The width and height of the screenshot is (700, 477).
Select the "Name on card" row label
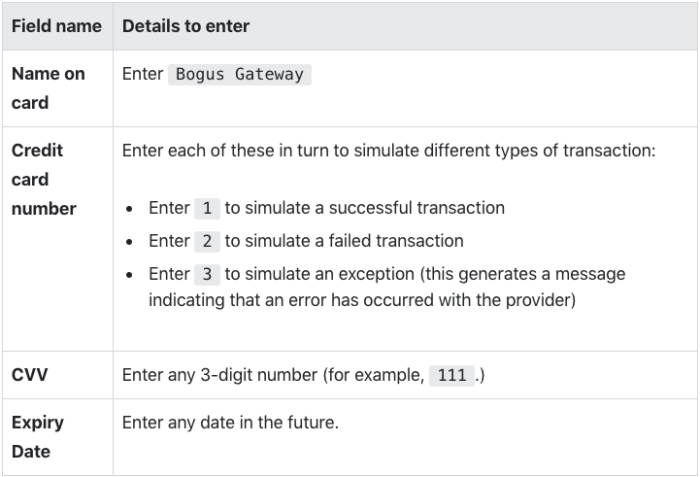click(x=48, y=88)
